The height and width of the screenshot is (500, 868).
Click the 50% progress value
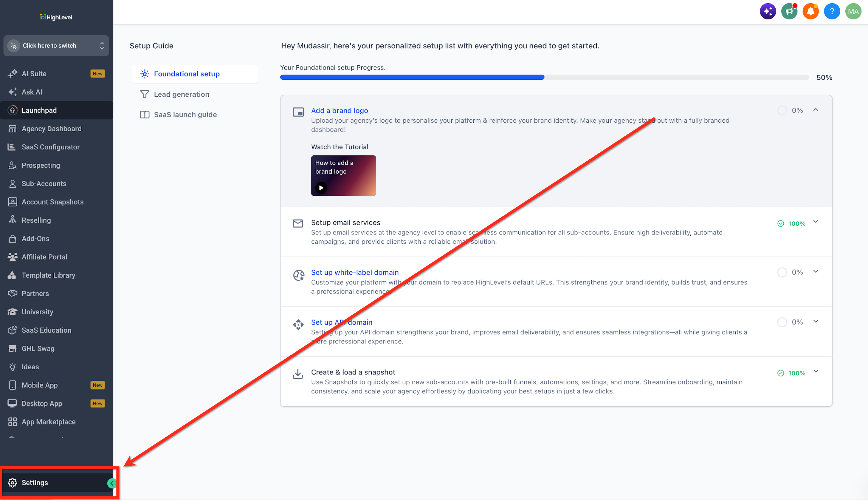[824, 78]
